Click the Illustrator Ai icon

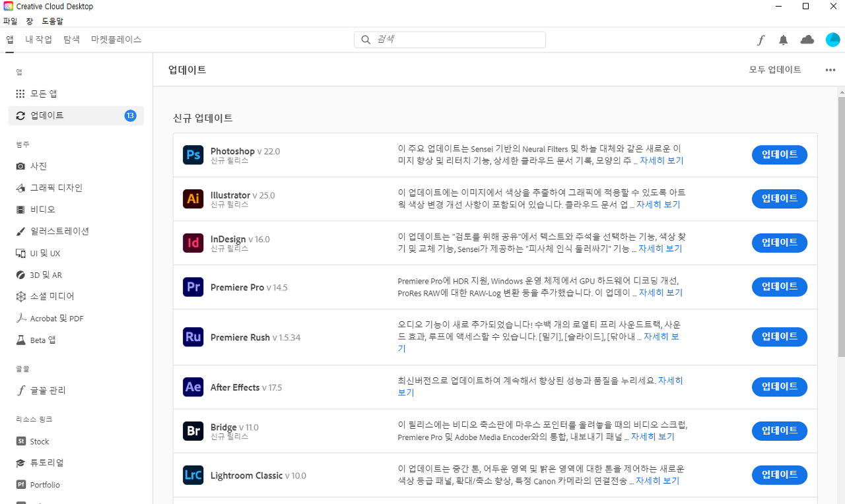point(193,199)
